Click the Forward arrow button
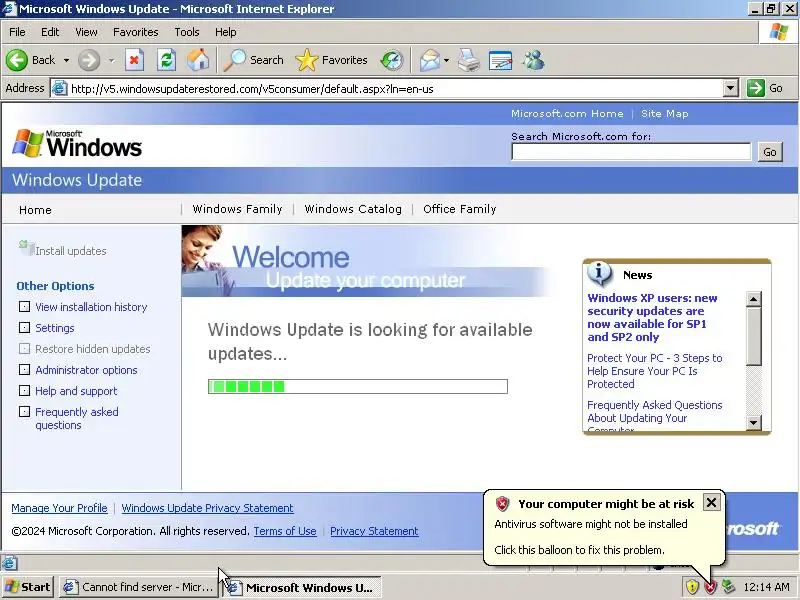Viewport: 800px width, 600px height. 88,60
